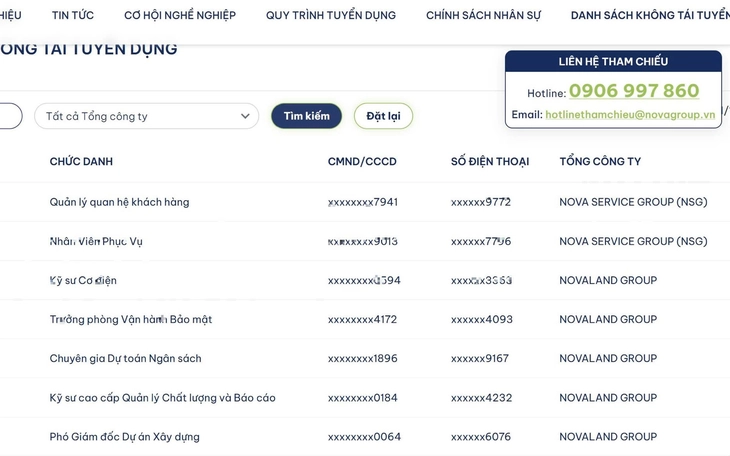The image size is (730, 456).
Task: Click SỐ ĐIỆN THOẠI column header
Action: click(x=490, y=162)
